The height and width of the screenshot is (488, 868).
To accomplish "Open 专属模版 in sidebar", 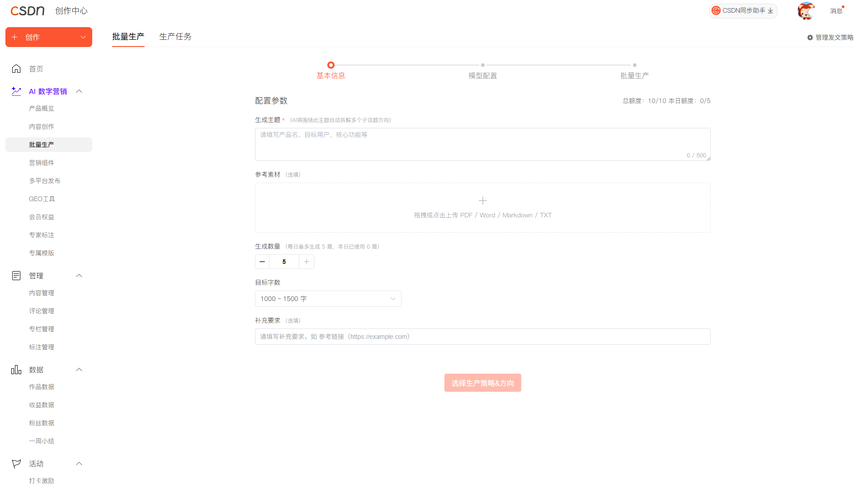I will point(42,253).
